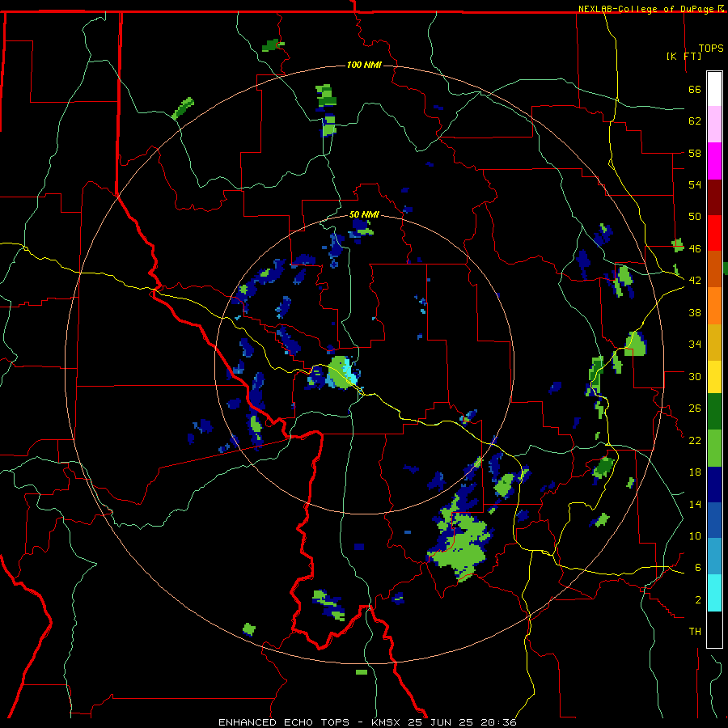Click the legend value 54

695,184
